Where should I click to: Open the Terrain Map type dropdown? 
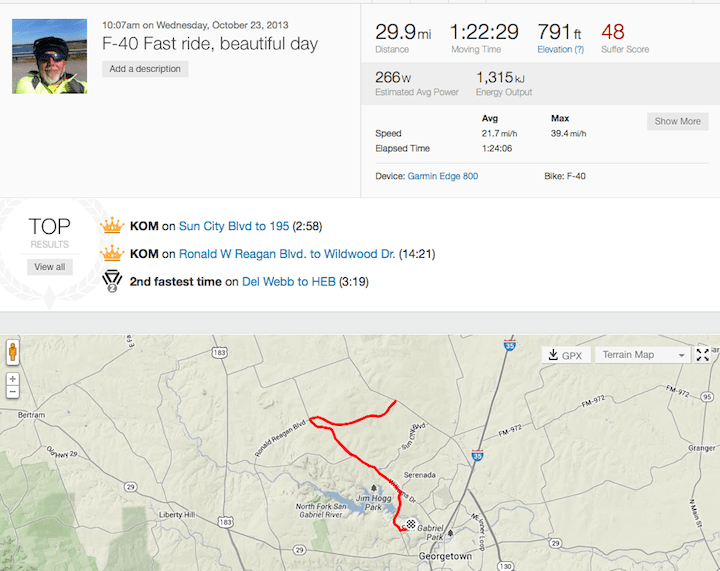pyautogui.click(x=641, y=355)
